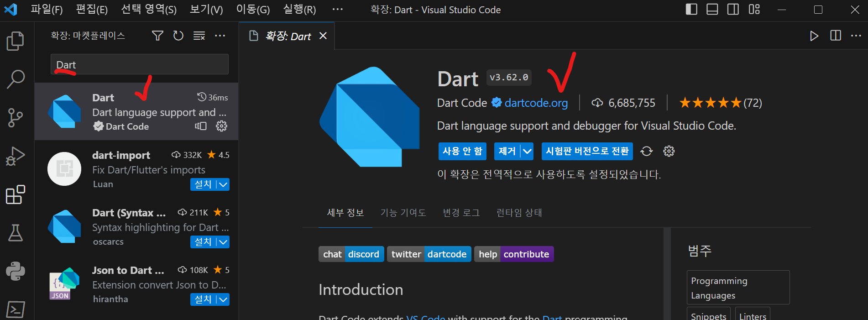
Task: Open marketplace views and more actions menu
Action: point(220,36)
